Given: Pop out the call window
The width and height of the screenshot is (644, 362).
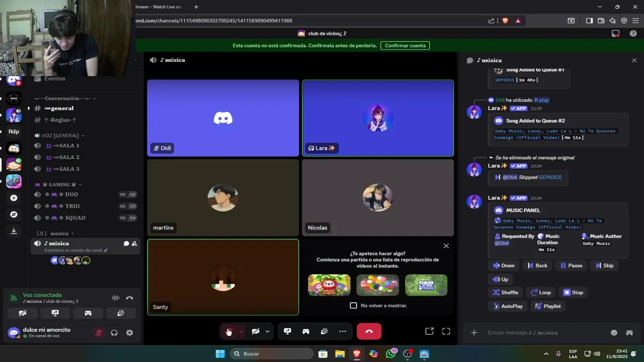Looking at the screenshot, I should [x=429, y=331].
